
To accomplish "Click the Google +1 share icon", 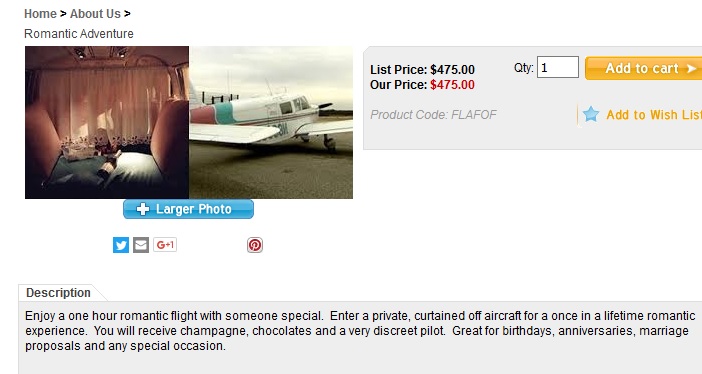I will tap(165, 245).
